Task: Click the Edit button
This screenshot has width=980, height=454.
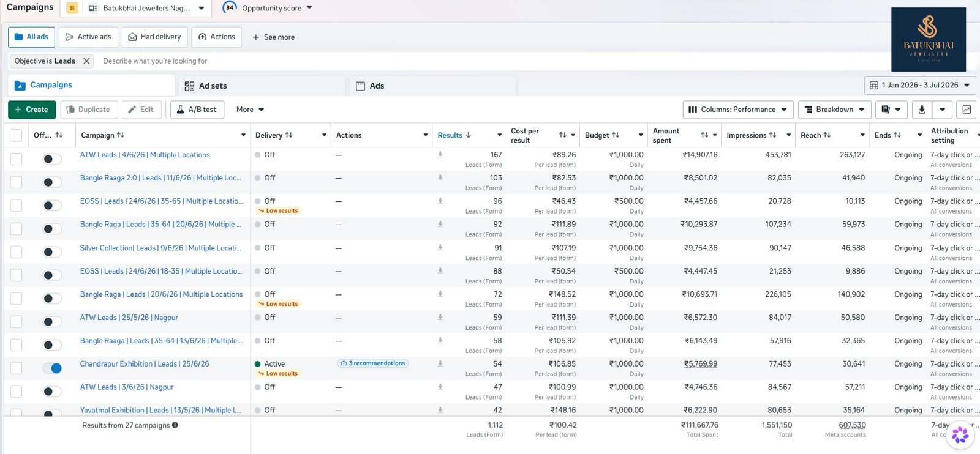Action: pos(141,110)
